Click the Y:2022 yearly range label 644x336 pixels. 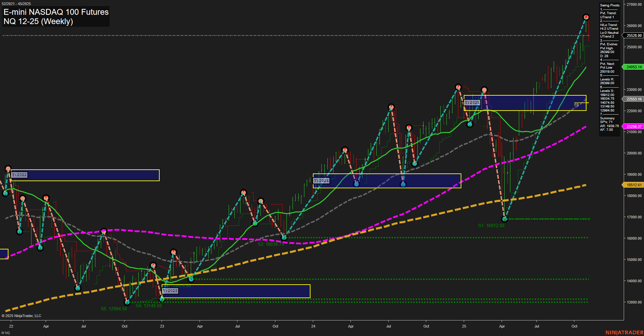(x=19, y=175)
